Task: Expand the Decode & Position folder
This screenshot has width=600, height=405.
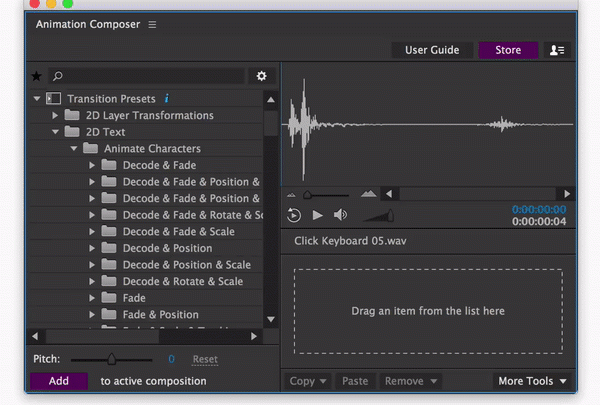Action: click(x=92, y=248)
